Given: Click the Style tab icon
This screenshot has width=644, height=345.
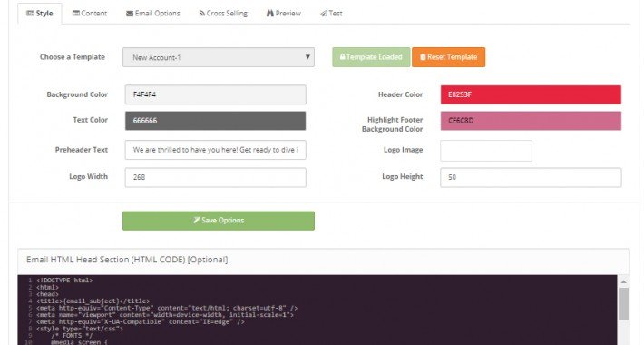Looking at the screenshot, I should [x=30, y=13].
